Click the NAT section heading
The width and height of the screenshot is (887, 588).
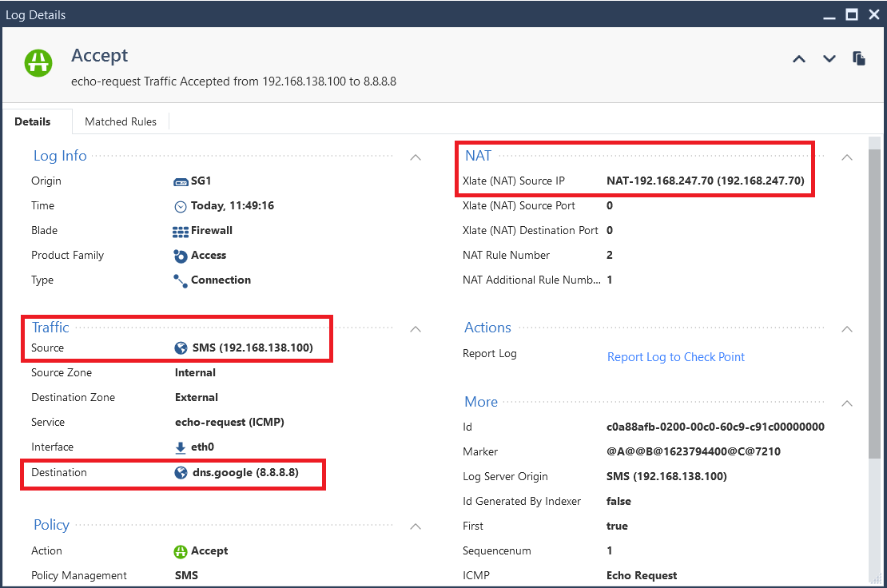(478, 156)
